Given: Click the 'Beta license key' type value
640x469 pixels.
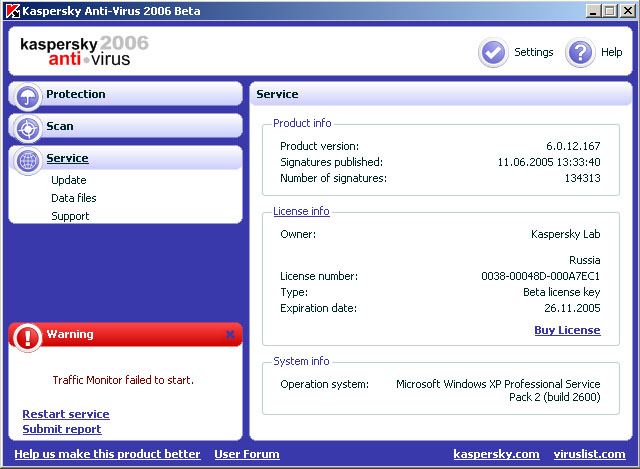Looking at the screenshot, I should [x=562, y=292].
